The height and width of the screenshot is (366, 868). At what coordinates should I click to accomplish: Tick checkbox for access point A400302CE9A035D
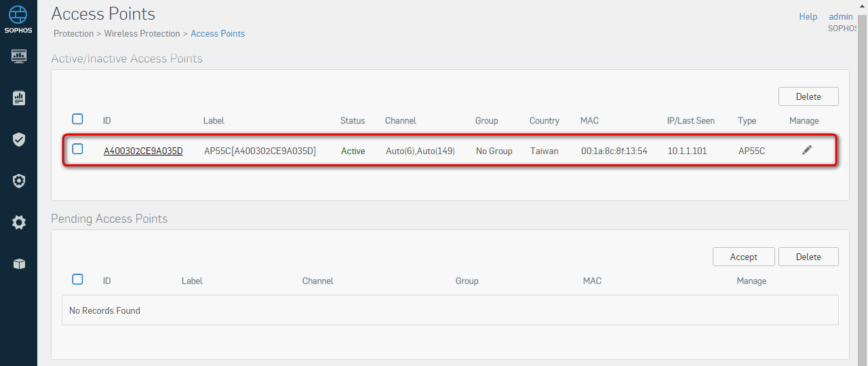click(77, 149)
